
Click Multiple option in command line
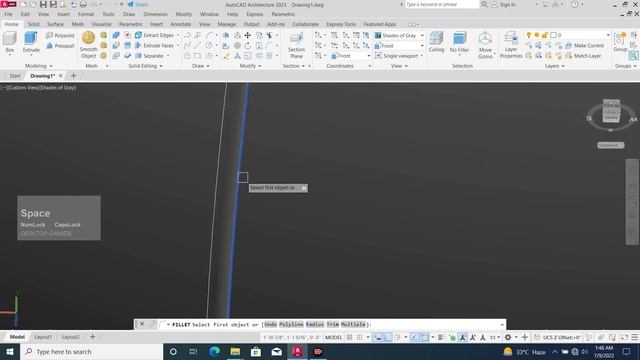pyautogui.click(x=353, y=324)
